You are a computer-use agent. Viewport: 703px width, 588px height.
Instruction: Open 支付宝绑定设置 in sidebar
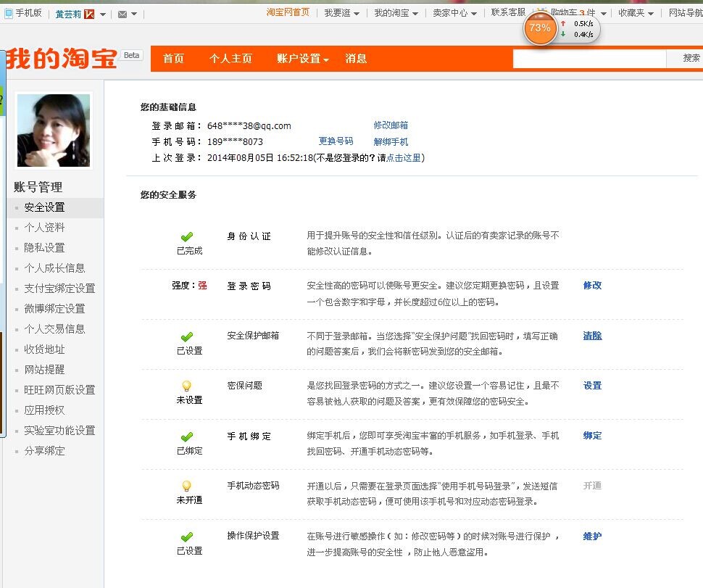(x=59, y=289)
